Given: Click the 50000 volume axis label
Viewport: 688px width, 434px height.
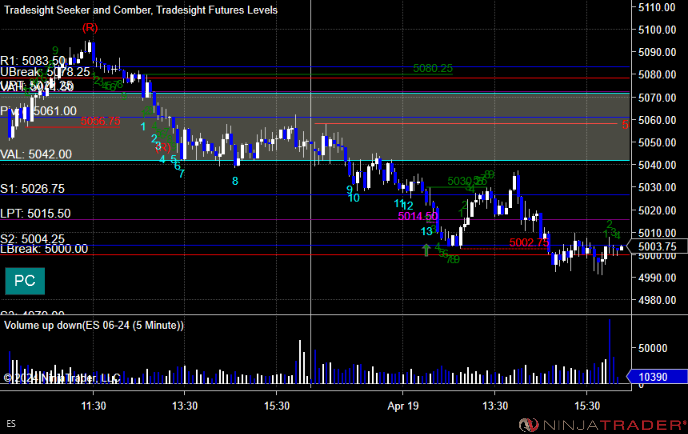Looking at the screenshot, I should [x=653, y=348].
